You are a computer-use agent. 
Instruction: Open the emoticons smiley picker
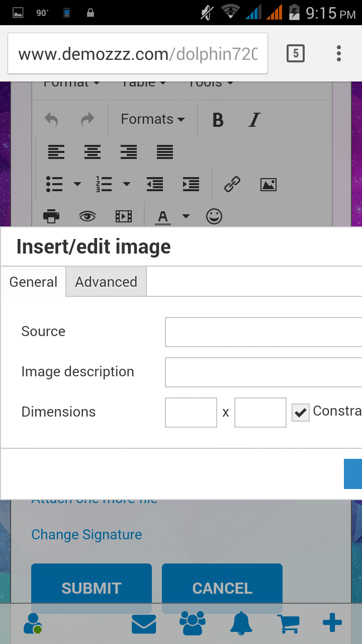point(214,216)
